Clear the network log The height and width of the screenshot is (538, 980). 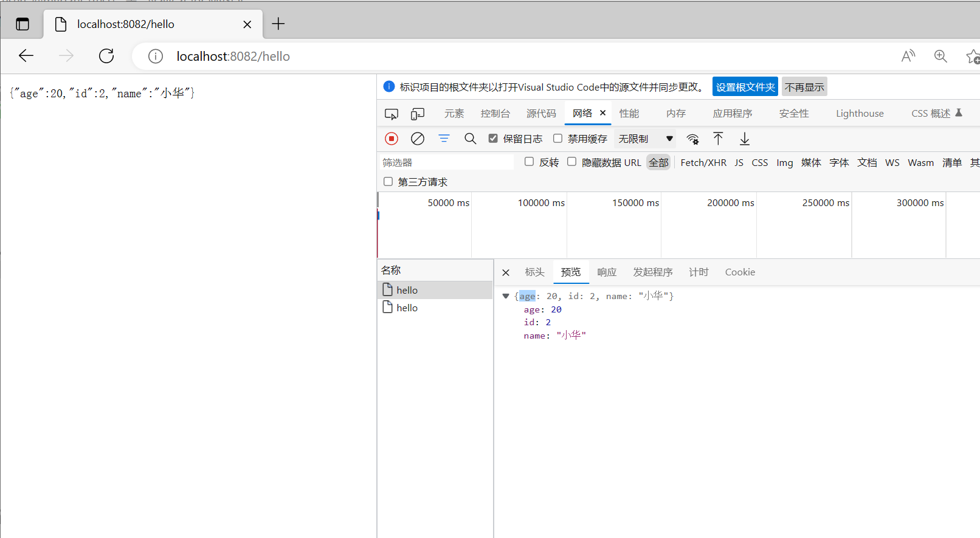click(x=418, y=139)
